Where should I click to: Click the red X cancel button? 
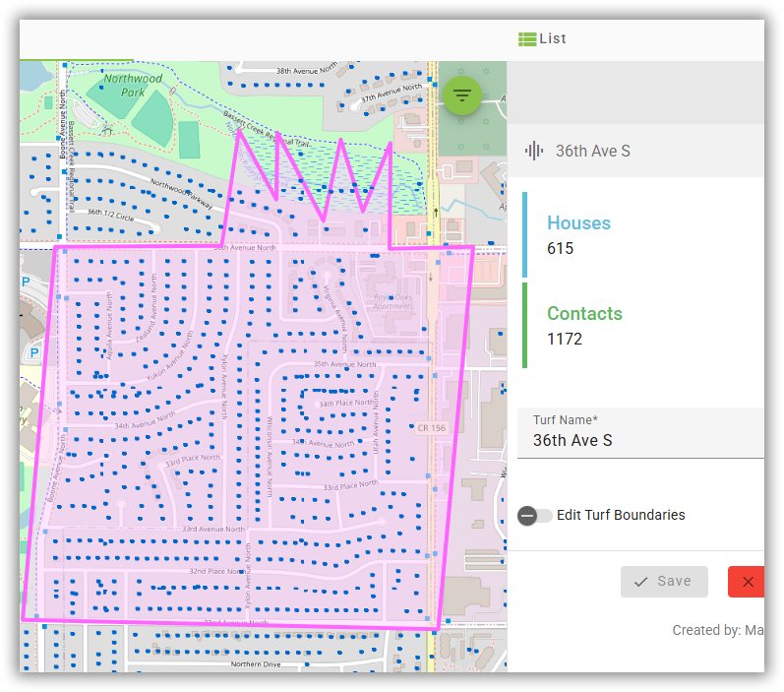pos(747,582)
